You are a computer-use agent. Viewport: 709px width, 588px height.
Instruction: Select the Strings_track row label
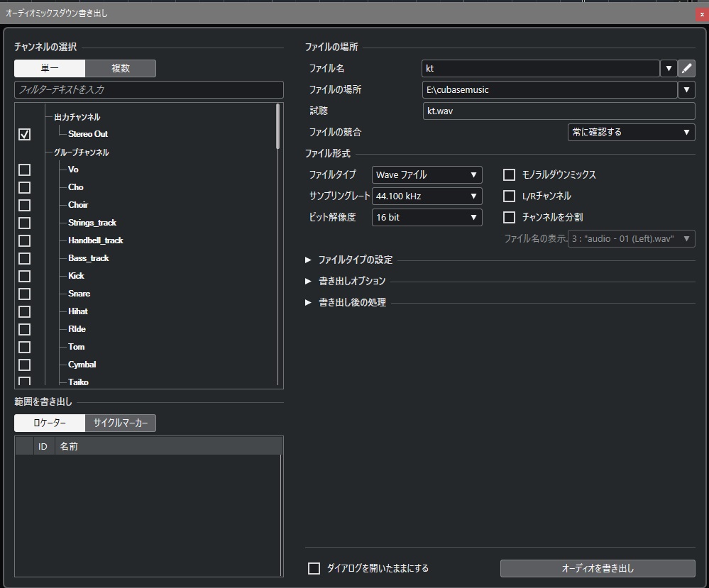pyautogui.click(x=92, y=223)
